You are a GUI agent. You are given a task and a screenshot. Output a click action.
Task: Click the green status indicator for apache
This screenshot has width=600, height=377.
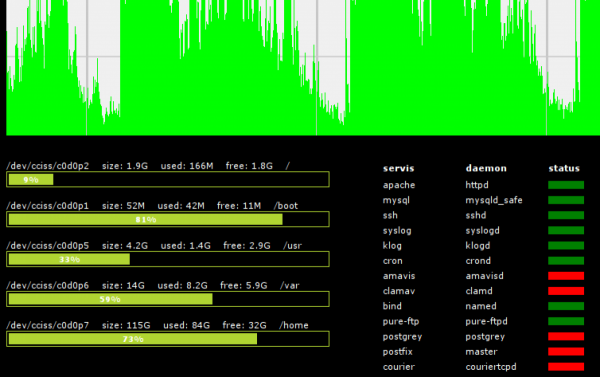click(x=566, y=185)
